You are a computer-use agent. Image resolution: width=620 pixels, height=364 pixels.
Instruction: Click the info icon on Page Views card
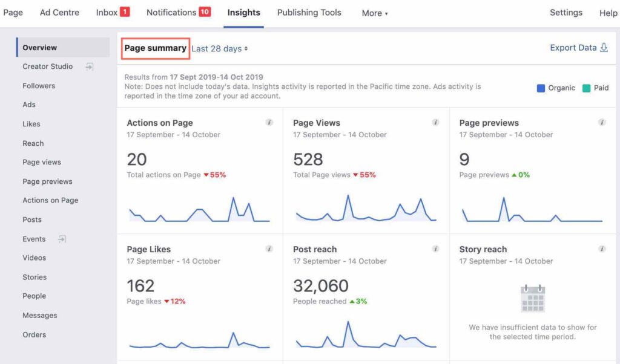pos(435,122)
